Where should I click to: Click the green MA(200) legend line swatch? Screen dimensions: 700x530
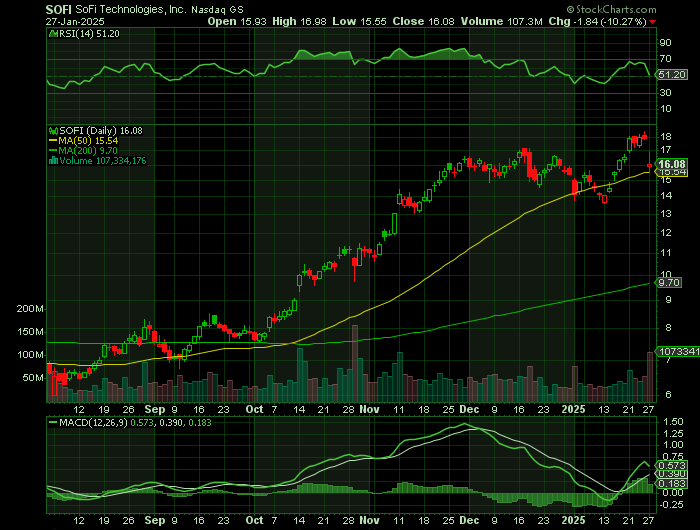pos(53,151)
